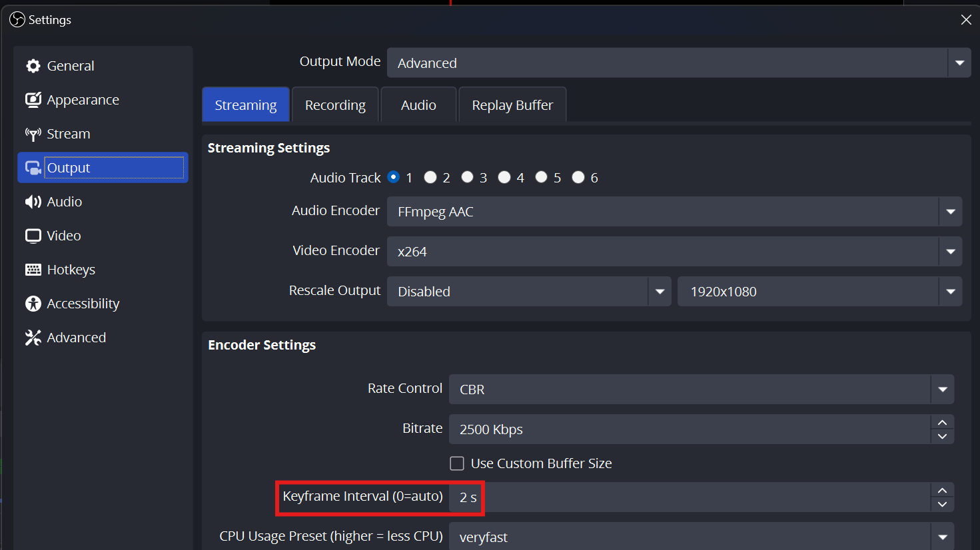Open Stream settings via antenna icon
Image resolution: width=980 pixels, height=550 pixels.
click(33, 133)
